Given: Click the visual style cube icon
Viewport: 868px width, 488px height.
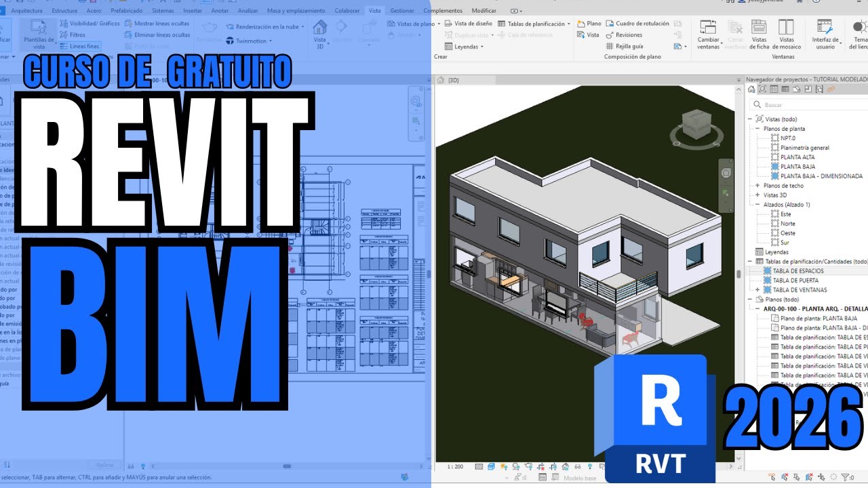Looking at the screenshot, I should pos(491,467).
